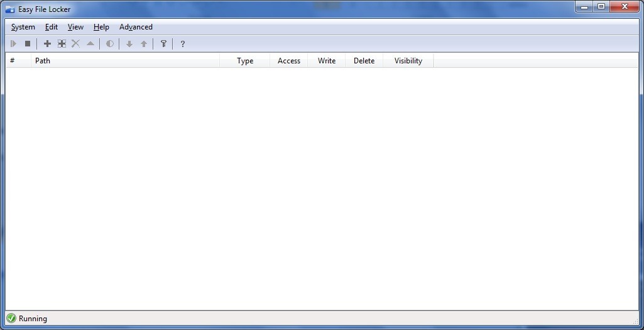
Task: Click the Move Up arrow icon
Action: 144,43
